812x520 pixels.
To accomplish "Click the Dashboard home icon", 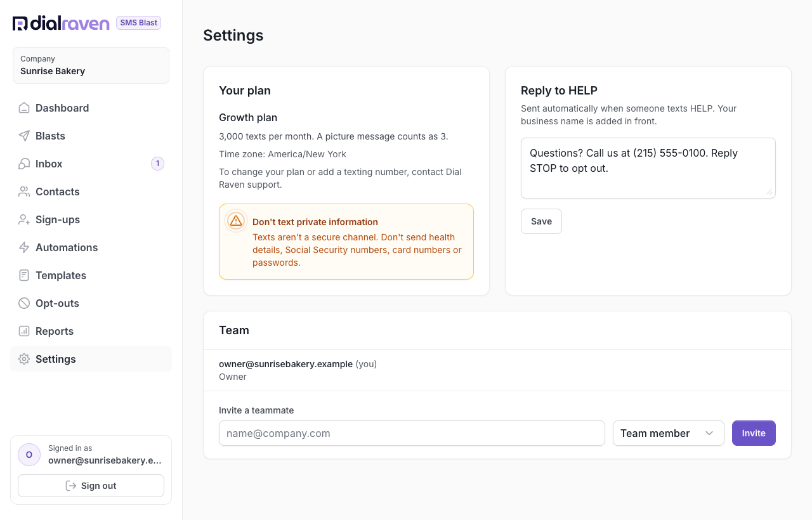I will [24, 108].
